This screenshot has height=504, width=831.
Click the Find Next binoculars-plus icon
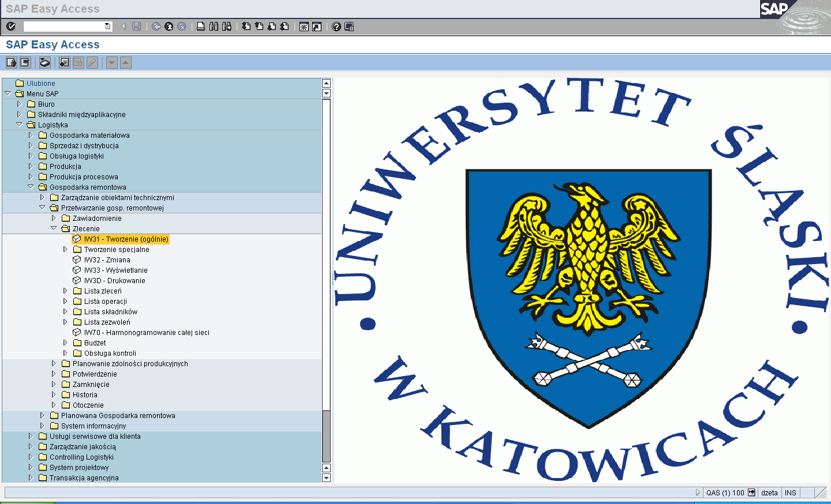point(227,27)
